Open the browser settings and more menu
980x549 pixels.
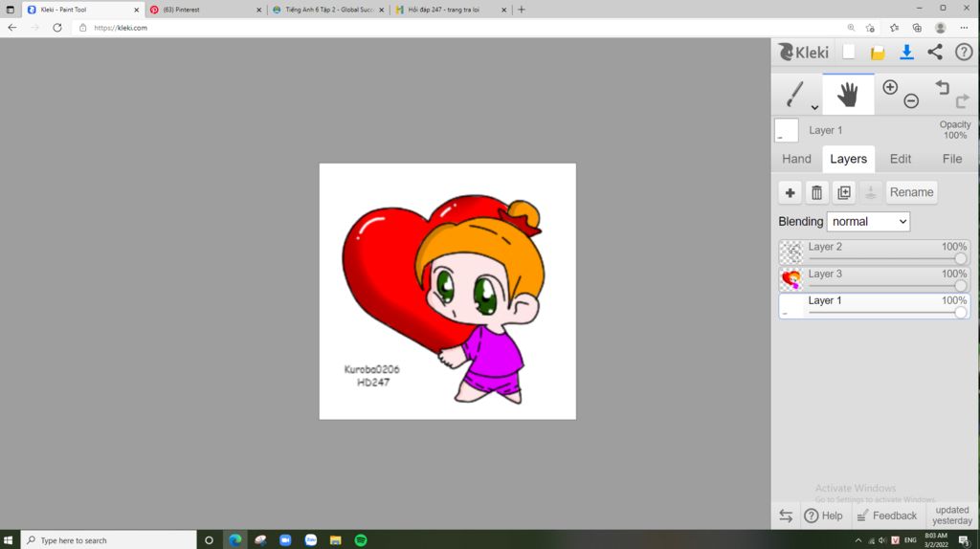(964, 28)
